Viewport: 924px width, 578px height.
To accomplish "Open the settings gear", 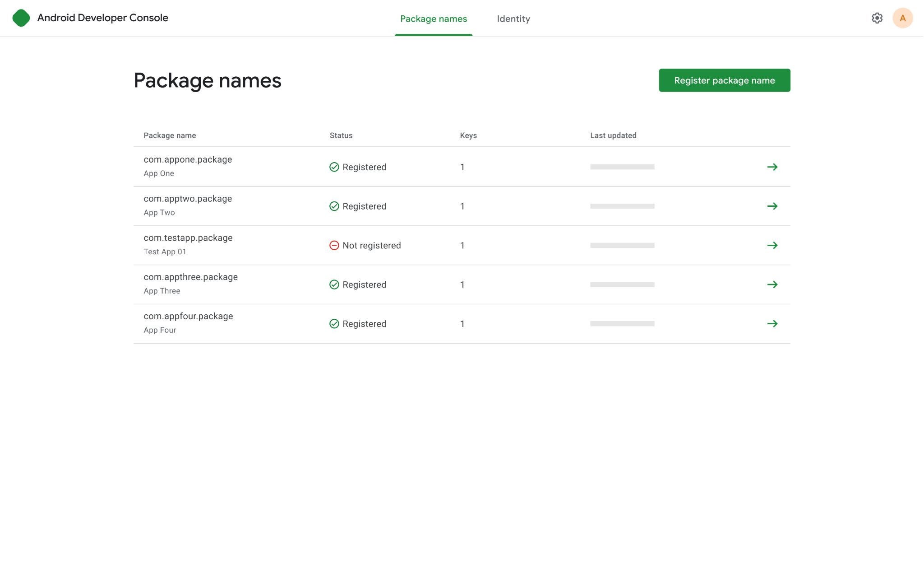I will point(878,18).
